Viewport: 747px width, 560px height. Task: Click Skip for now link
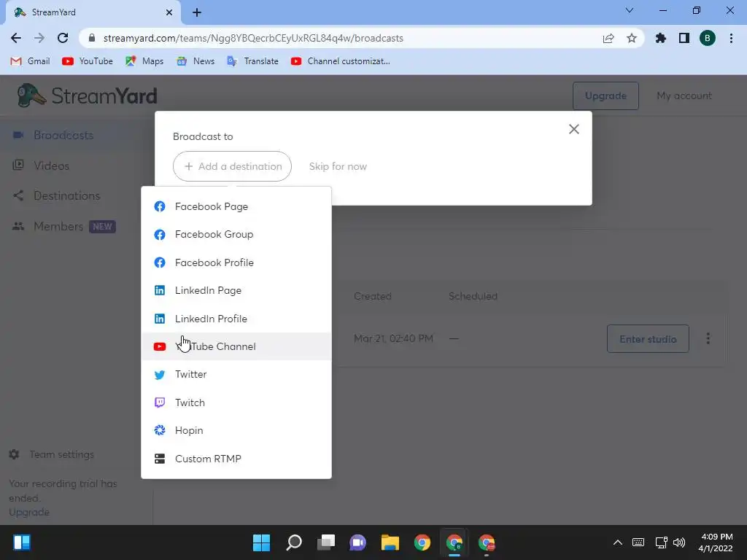point(338,166)
